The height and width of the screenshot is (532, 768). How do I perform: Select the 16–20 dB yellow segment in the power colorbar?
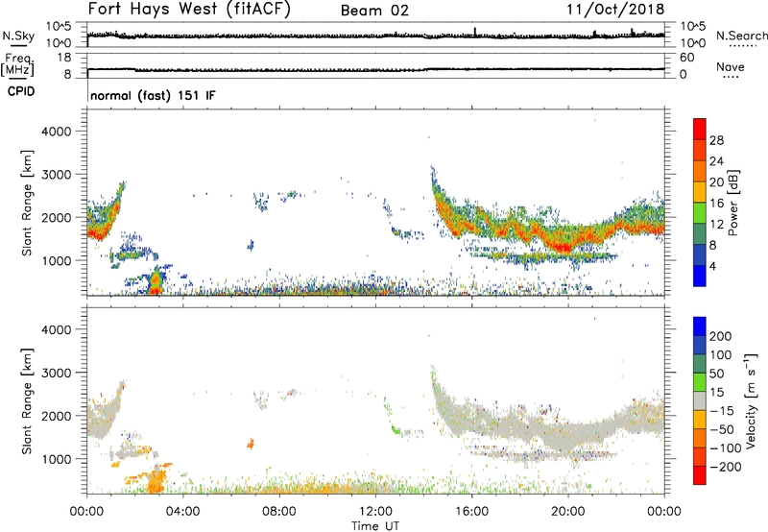coord(700,191)
